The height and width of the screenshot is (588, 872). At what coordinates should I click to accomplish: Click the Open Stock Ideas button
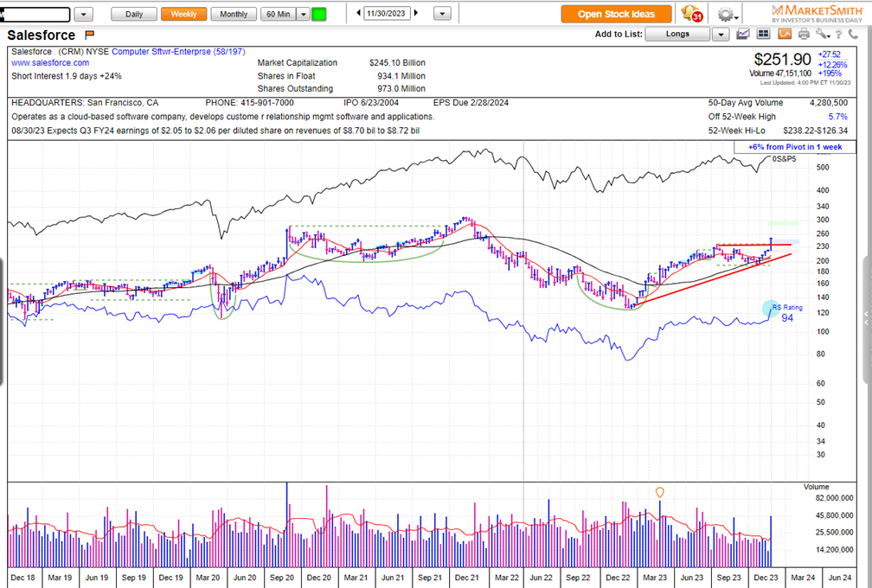pos(616,14)
